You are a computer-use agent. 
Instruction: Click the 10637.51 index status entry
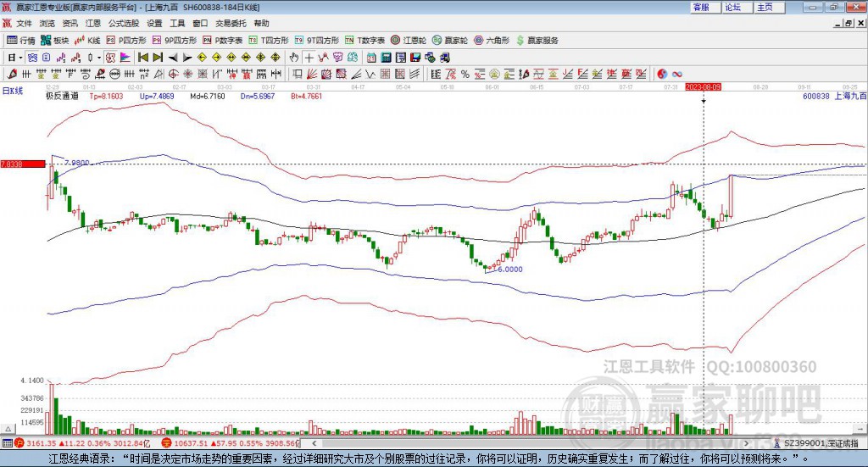231,443
